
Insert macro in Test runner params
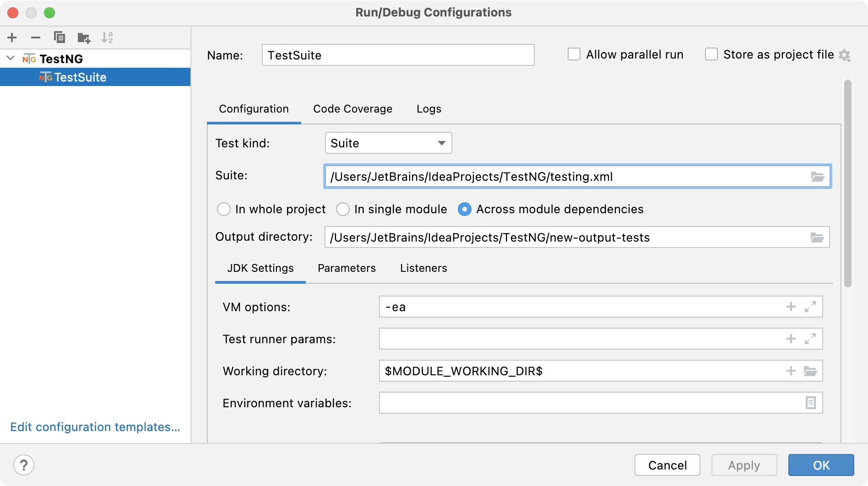click(791, 339)
